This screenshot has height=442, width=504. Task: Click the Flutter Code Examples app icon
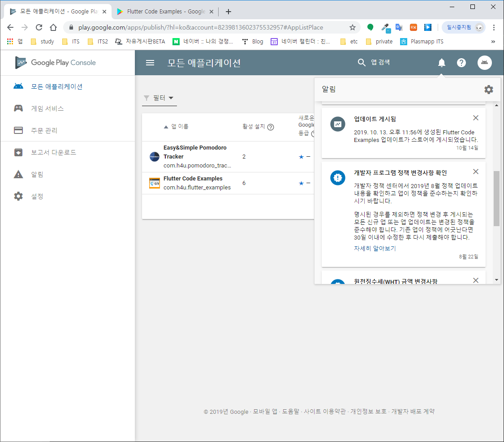tap(155, 183)
